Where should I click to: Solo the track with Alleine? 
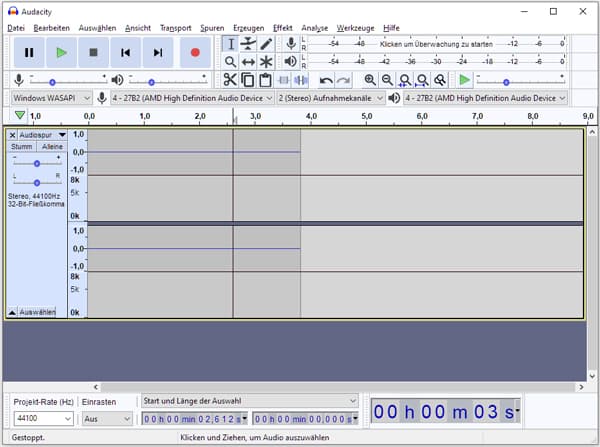click(52, 147)
